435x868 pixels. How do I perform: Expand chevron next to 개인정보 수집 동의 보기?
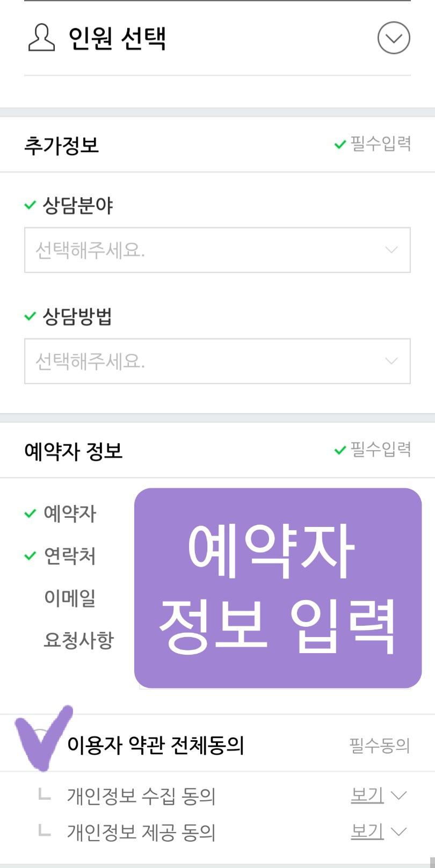[x=398, y=795]
